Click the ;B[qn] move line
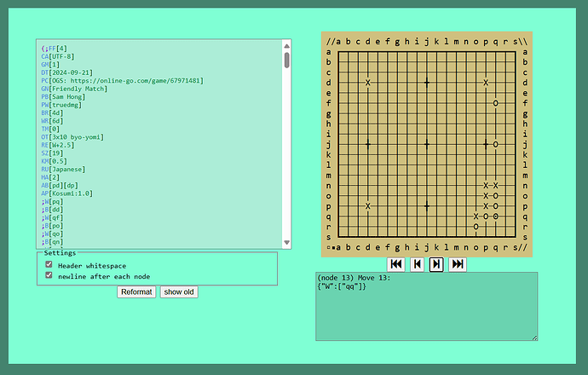The height and width of the screenshot is (375, 588). tap(52, 242)
